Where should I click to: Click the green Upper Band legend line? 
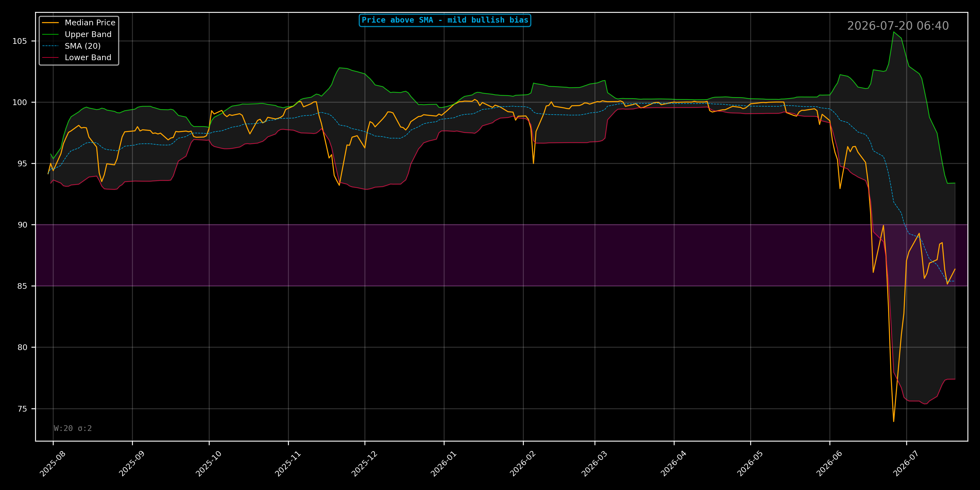[50, 34]
